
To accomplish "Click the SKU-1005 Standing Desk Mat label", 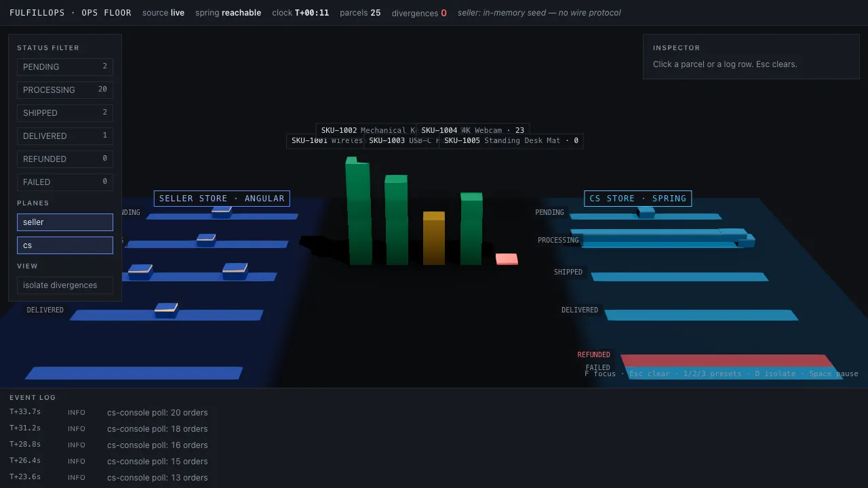I will [511, 141].
